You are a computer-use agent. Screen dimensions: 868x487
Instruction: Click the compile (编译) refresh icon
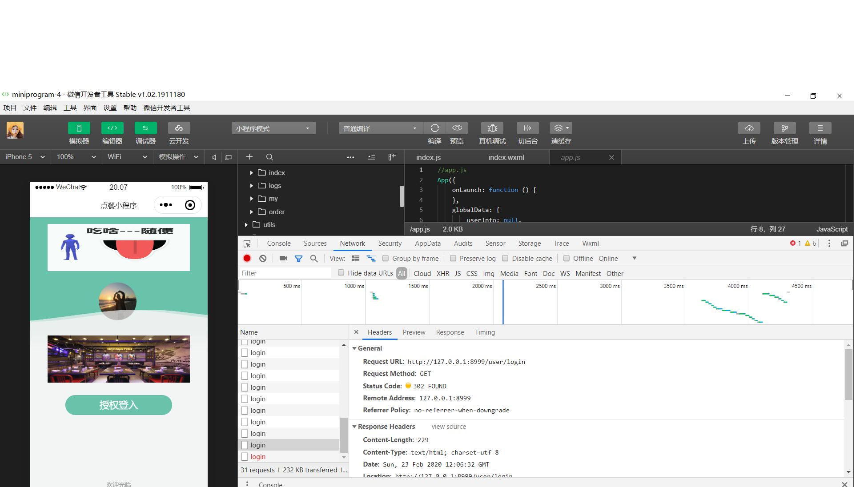435,128
